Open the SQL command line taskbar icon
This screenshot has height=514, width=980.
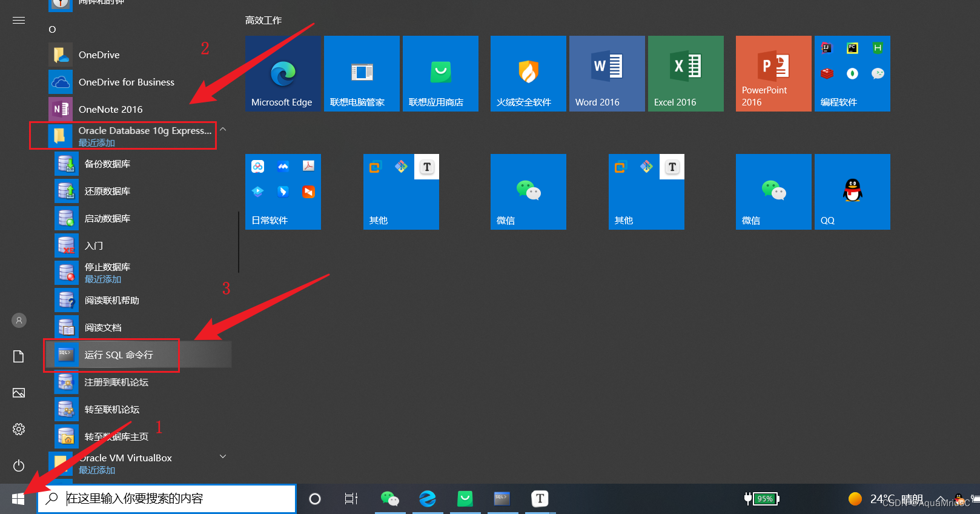(502, 499)
